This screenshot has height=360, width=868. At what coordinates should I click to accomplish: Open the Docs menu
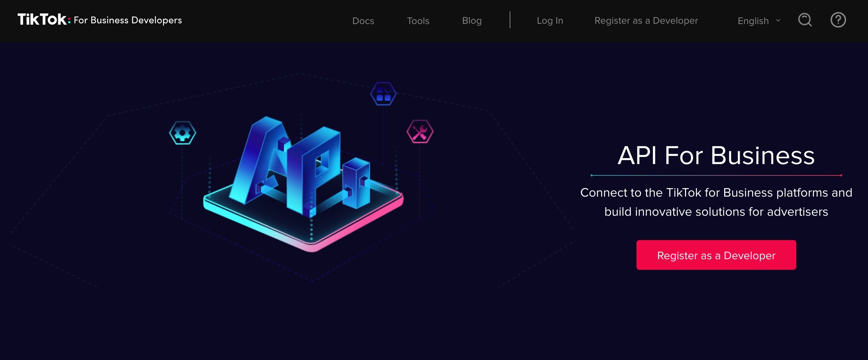[x=363, y=21]
